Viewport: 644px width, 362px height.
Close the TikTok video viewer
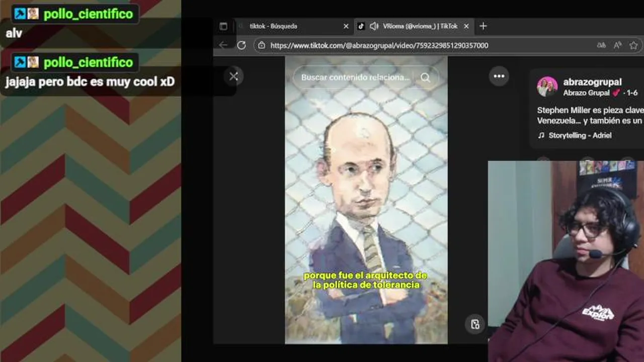pyautogui.click(x=233, y=76)
